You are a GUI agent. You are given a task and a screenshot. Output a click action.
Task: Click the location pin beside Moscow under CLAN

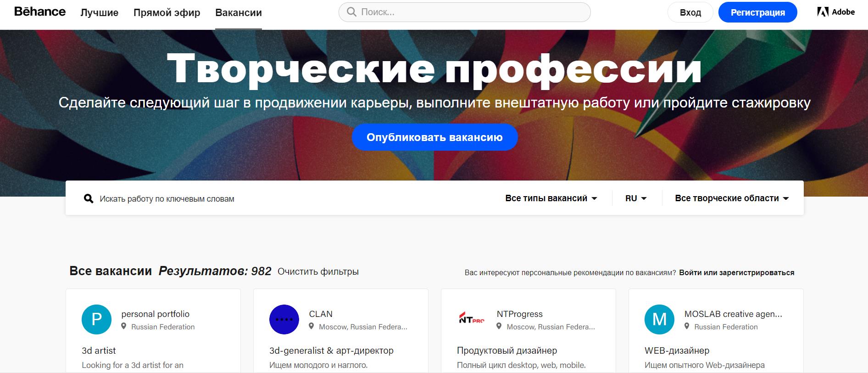coord(311,327)
